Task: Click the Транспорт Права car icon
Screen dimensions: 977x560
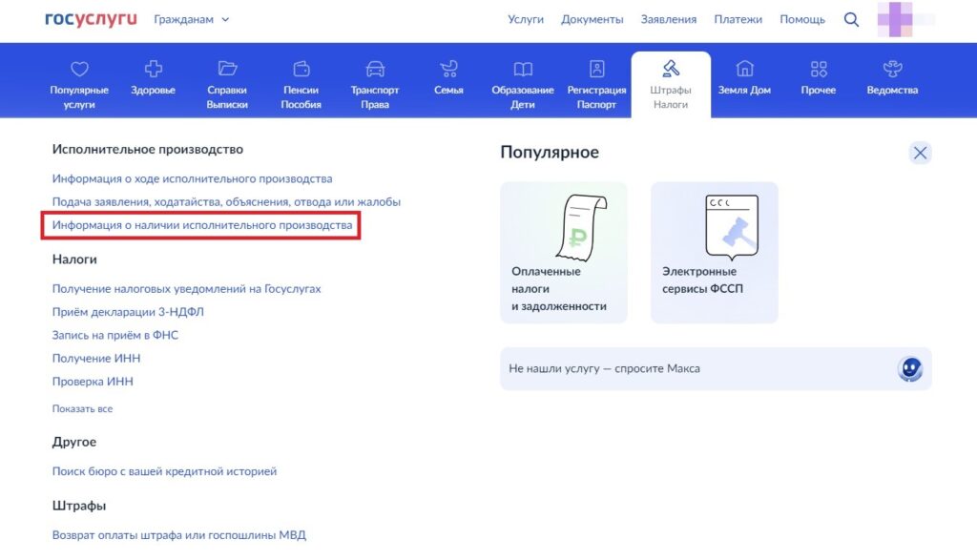Action: (375, 70)
